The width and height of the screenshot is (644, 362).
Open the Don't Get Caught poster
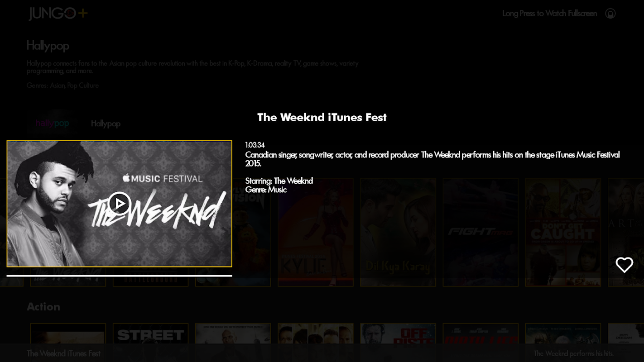(x=563, y=232)
